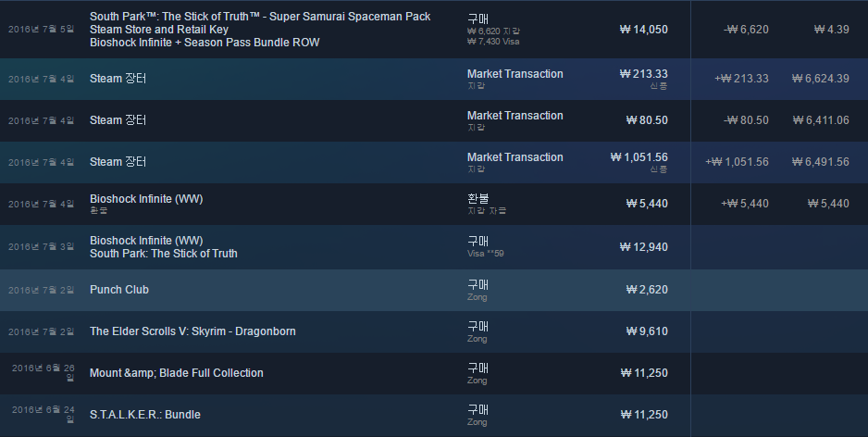Open the Steam 장터 transaction for ₩213.33
The width and height of the screenshot is (868, 437).
pos(434,79)
